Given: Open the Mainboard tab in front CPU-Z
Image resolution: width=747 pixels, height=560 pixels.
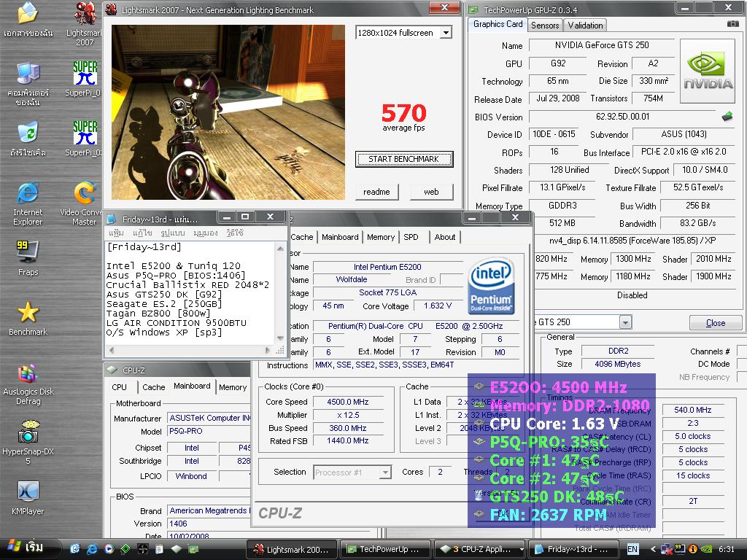Looking at the screenshot, I should [x=340, y=237].
